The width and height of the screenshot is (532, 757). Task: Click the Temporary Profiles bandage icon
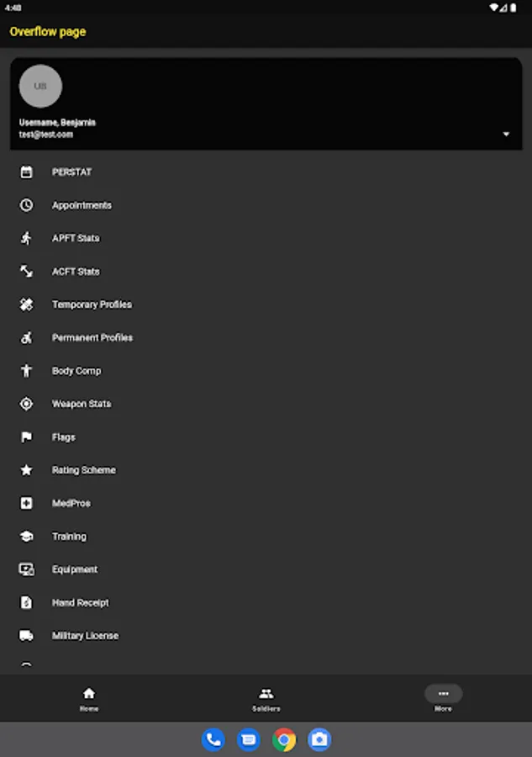coord(27,304)
